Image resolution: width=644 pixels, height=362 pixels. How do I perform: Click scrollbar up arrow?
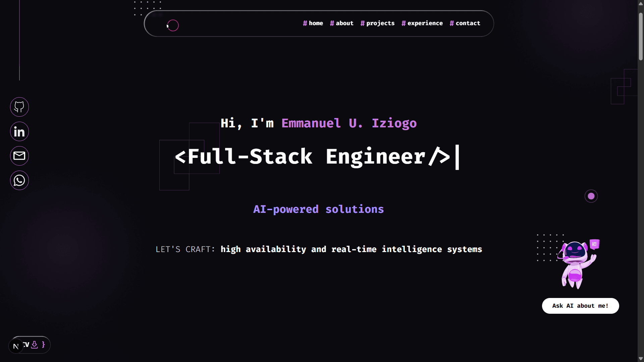(641, 3)
